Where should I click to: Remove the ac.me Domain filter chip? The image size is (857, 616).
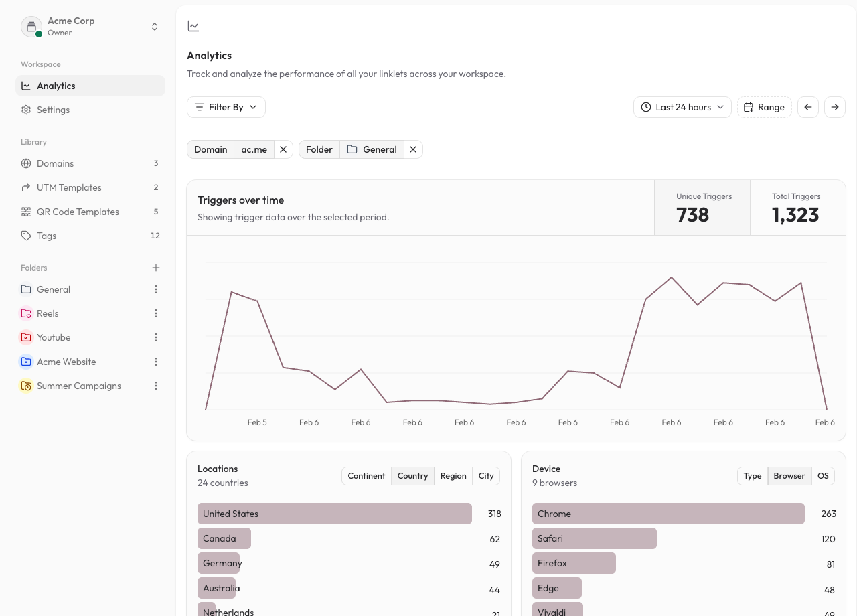[x=283, y=149]
